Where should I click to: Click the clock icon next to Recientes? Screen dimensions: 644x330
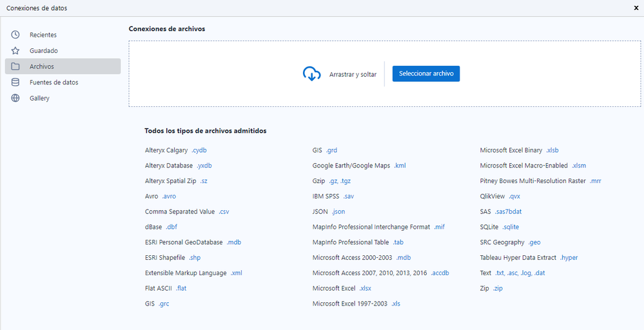click(x=15, y=35)
